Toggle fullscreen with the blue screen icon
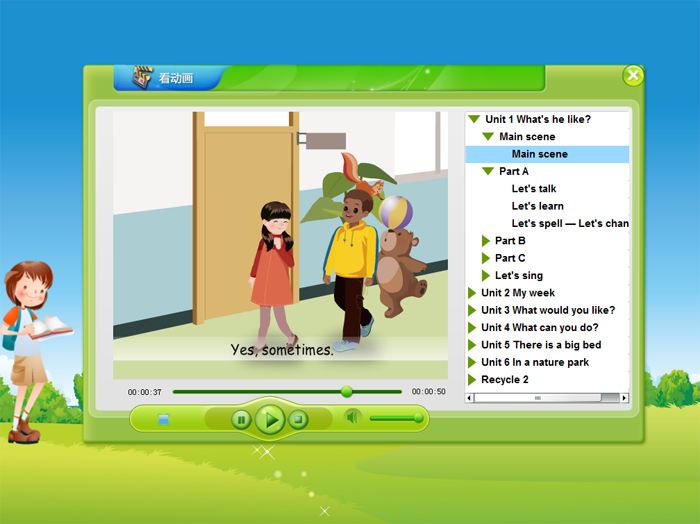The height and width of the screenshot is (524, 700). [x=164, y=420]
